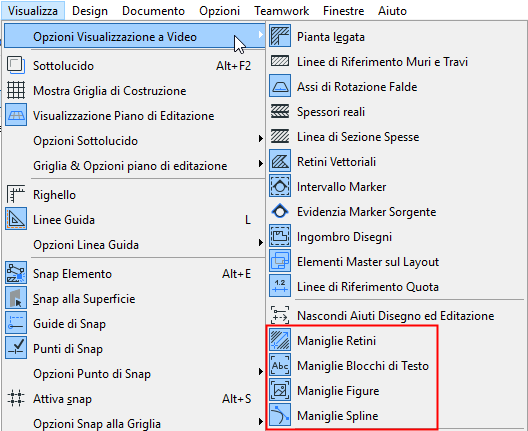Click the Retini Vettoriali icon
The image size is (528, 431).
coord(280,161)
